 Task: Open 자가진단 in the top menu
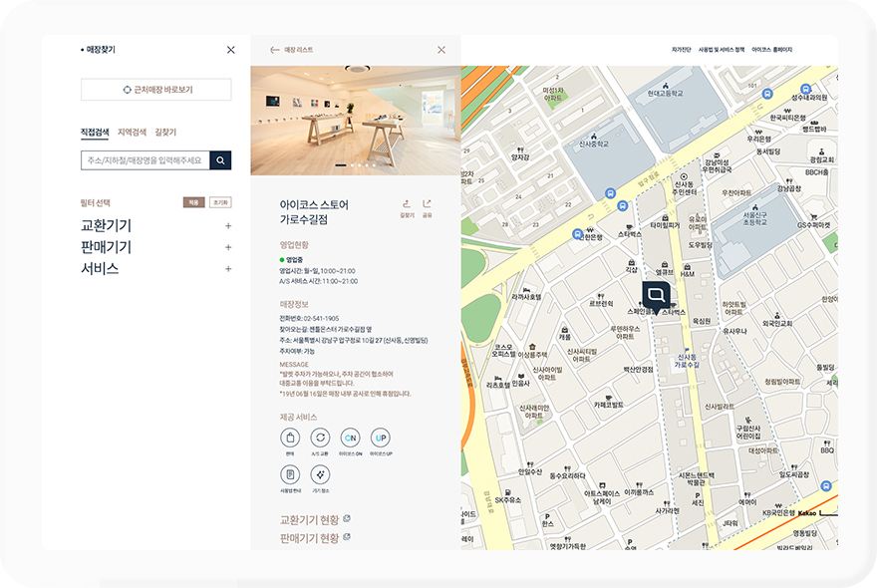(682, 50)
